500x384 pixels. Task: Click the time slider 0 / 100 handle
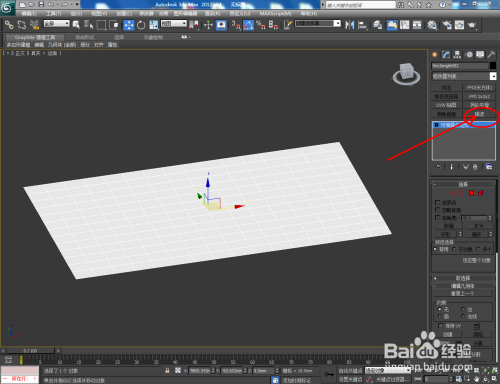[x=30, y=351]
